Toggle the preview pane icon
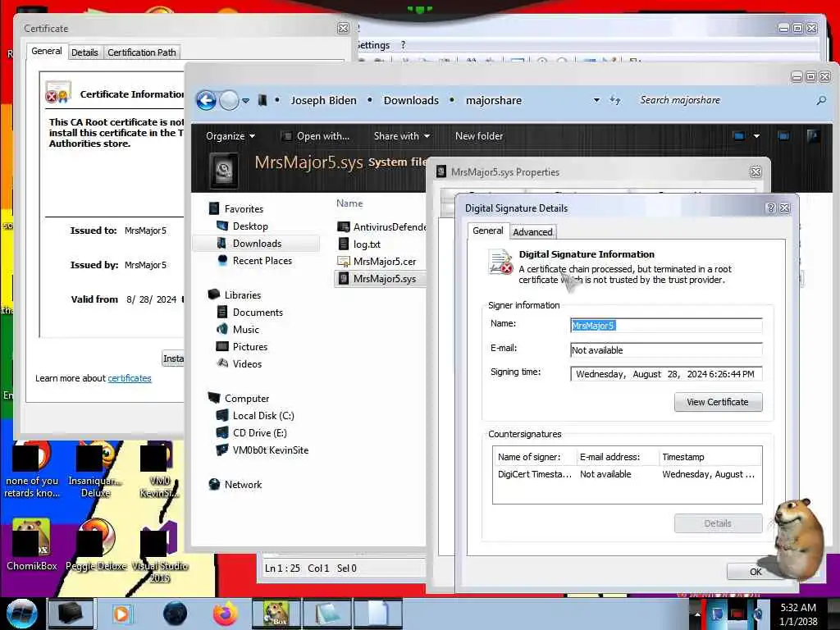This screenshot has width=840, height=630. point(783,136)
